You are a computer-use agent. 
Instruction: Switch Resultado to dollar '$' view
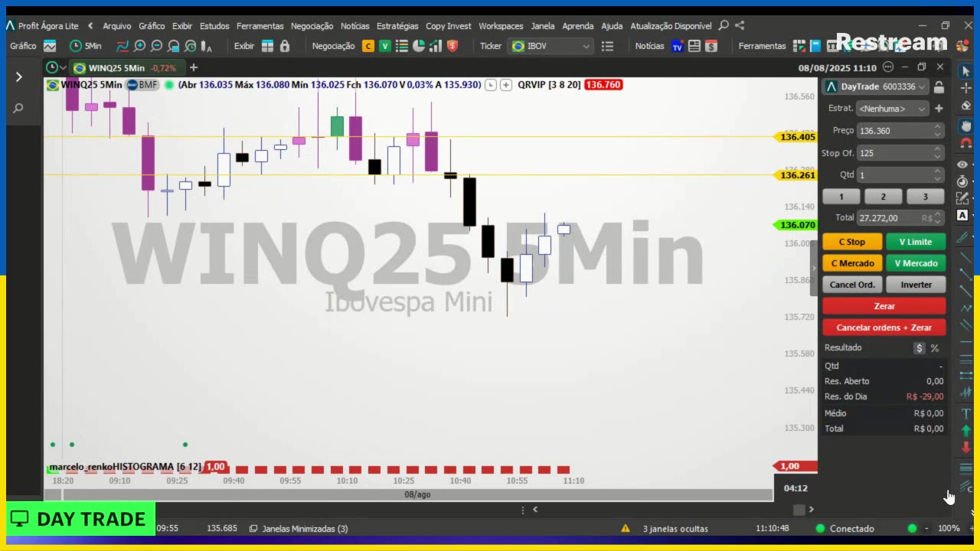(x=920, y=348)
